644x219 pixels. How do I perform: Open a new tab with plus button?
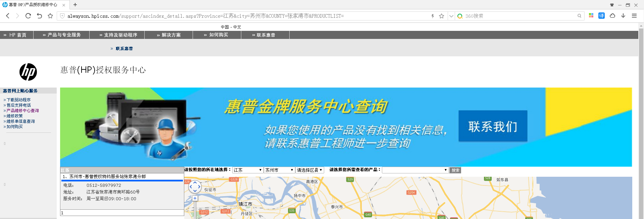(x=75, y=5)
